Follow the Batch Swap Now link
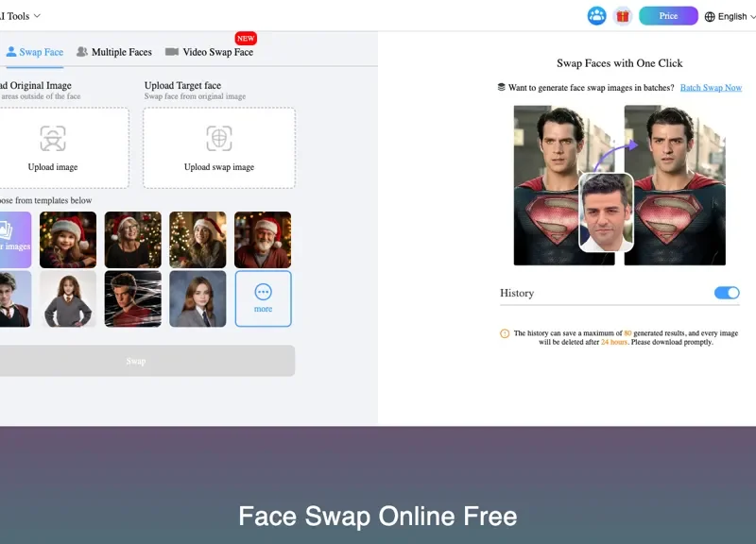The image size is (756, 544). [x=711, y=88]
